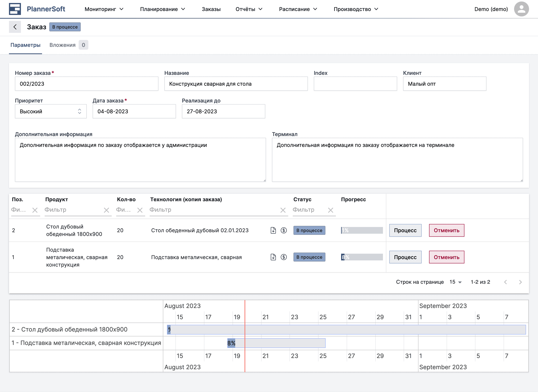Viewport: 538px width, 392px height.
Task: Click the back arrow beside Заказ
Action: (x=15, y=27)
